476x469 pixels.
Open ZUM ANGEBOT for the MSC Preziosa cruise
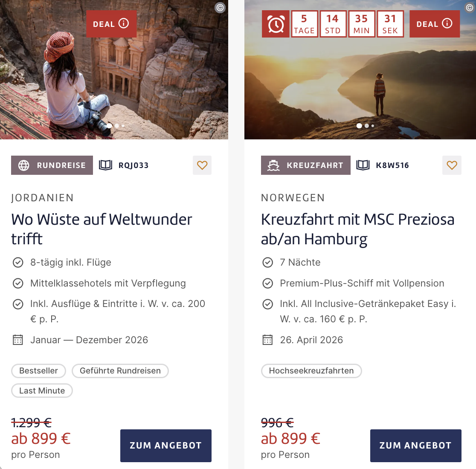pyautogui.click(x=415, y=445)
